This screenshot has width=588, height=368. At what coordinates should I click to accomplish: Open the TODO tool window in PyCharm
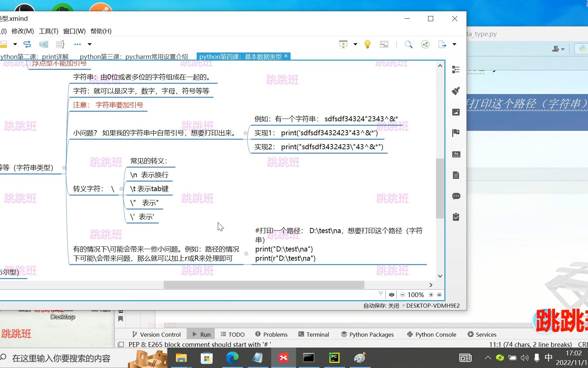(233, 335)
